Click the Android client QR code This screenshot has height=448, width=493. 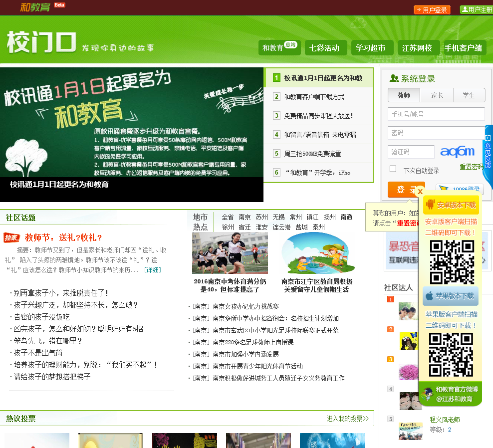click(452, 262)
